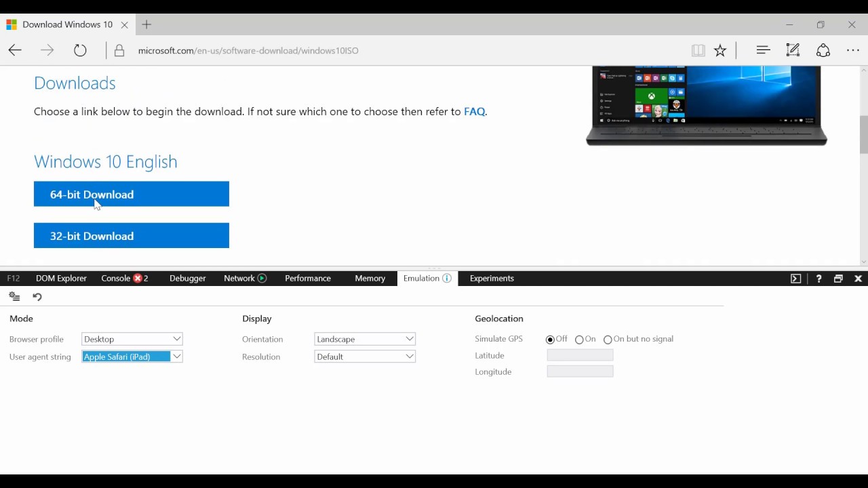868x488 pixels.
Task: Add page to favorites with star icon
Action: coord(720,50)
